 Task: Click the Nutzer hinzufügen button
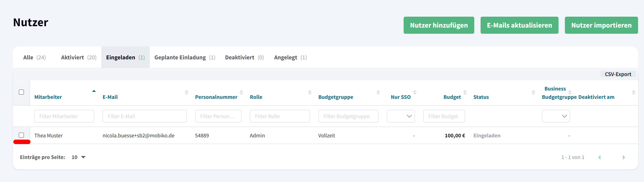[x=438, y=25]
